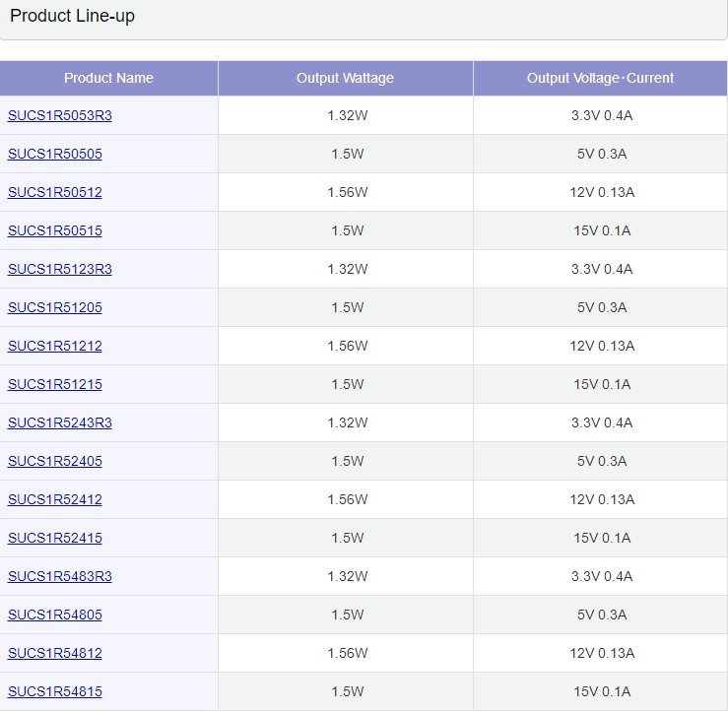Click the Output Voltage·Current column header
Image resolution: width=728 pixels, height=713 pixels.
coord(600,78)
